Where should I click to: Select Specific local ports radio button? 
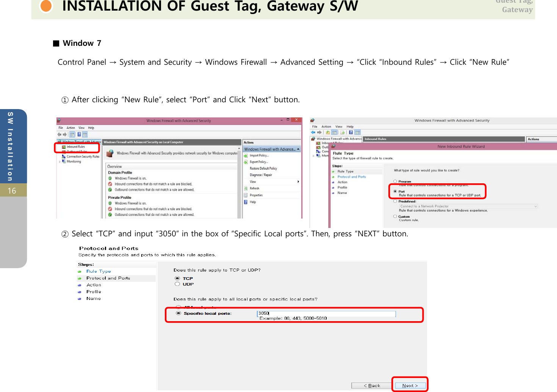[178, 313]
